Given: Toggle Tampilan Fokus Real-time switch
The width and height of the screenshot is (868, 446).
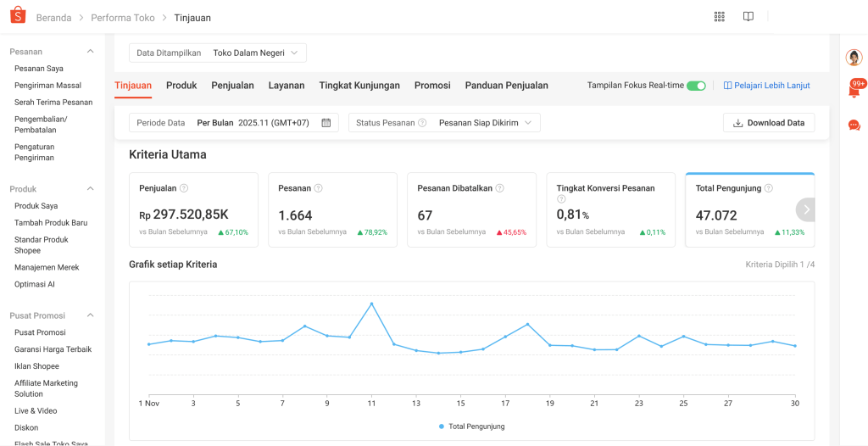Looking at the screenshot, I should click(x=696, y=86).
